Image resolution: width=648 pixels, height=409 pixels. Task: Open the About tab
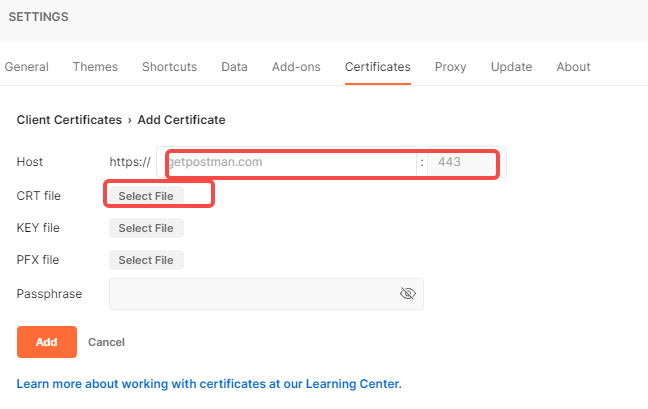point(573,67)
